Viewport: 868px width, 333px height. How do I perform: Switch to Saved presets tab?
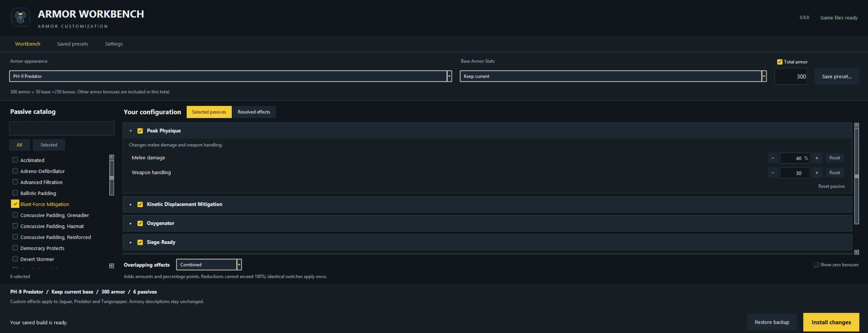coord(72,44)
